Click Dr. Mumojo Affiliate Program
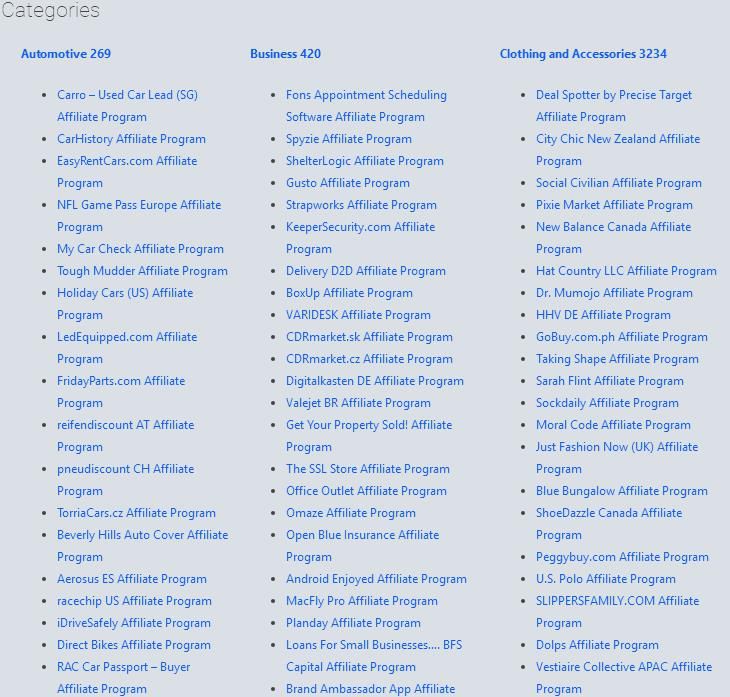730x697 pixels. (614, 293)
